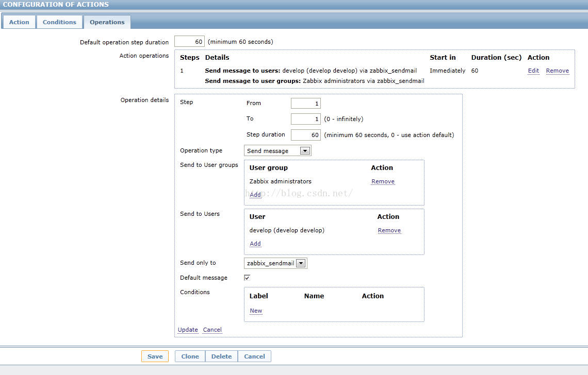The height and width of the screenshot is (375, 588).
Task: Remove Zabbix administrators user group
Action: (x=383, y=181)
